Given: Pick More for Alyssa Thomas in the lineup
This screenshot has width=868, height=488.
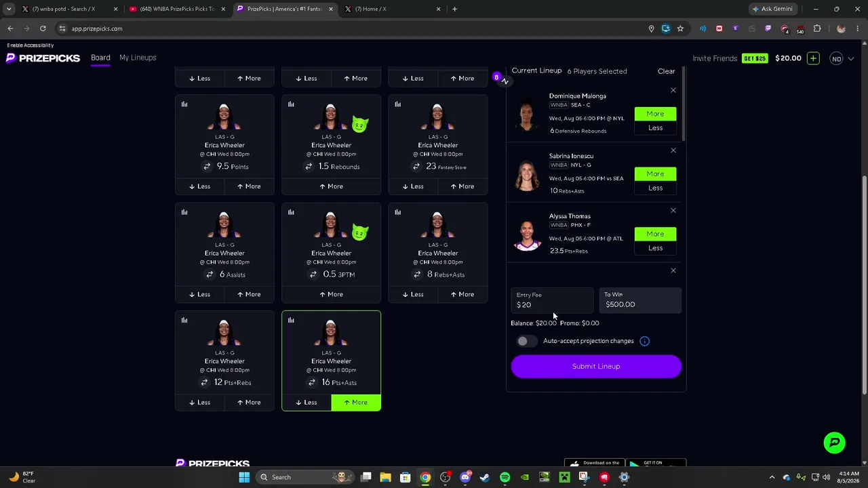Looking at the screenshot, I should (x=655, y=234).
